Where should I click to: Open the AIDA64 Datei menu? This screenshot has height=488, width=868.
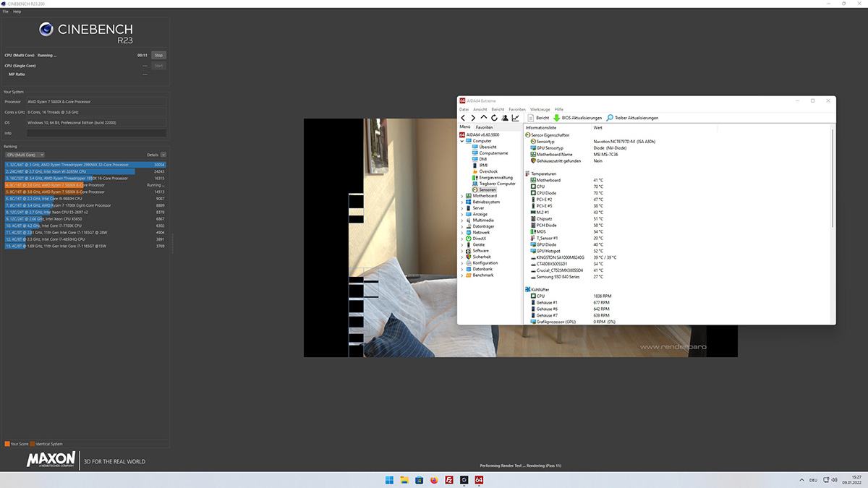(464, 109)
